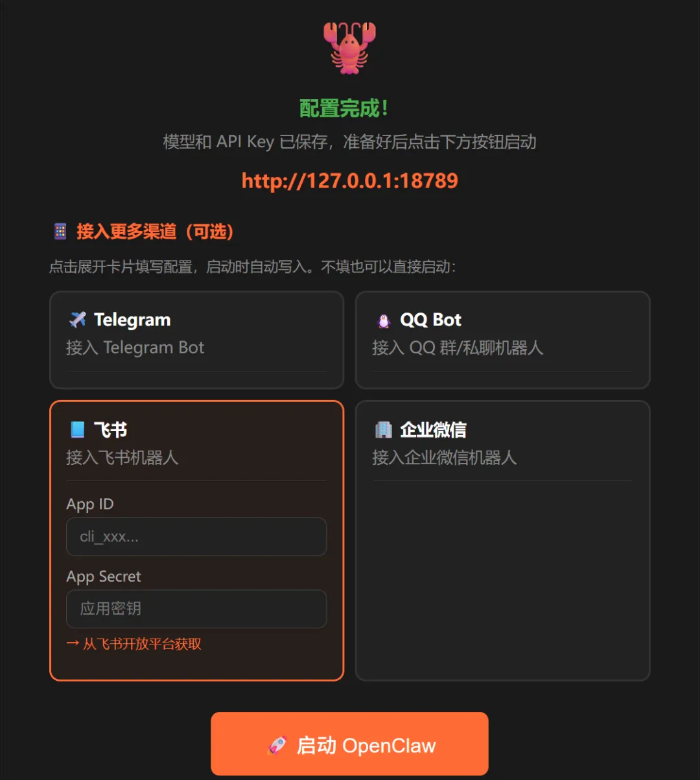The image size is (700, 780).
Task: Click the QQ penguin icon
Action: tap(384, 320)
